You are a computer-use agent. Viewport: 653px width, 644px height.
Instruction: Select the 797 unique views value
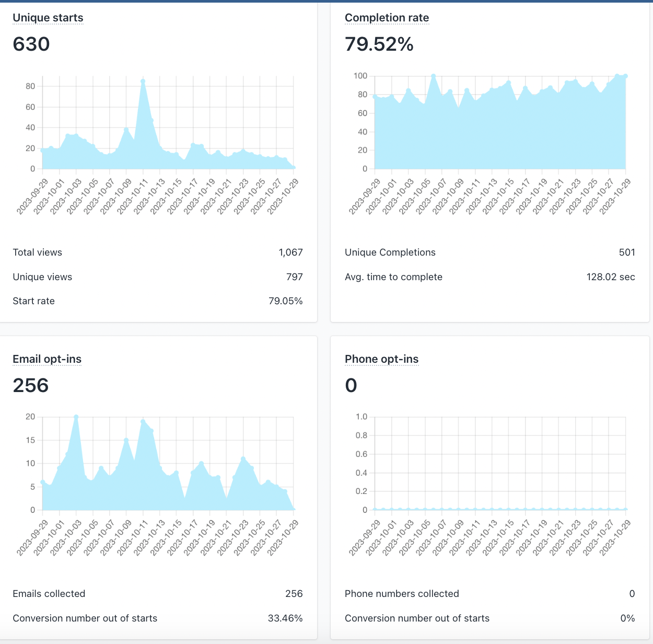tap(295, 277)
